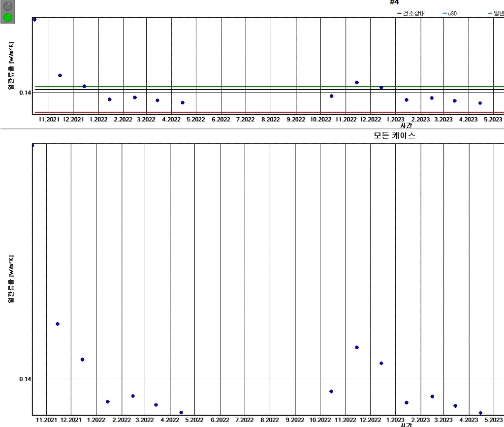Click the #4 chart title
The image size is (504, 427).
point(394,2)
